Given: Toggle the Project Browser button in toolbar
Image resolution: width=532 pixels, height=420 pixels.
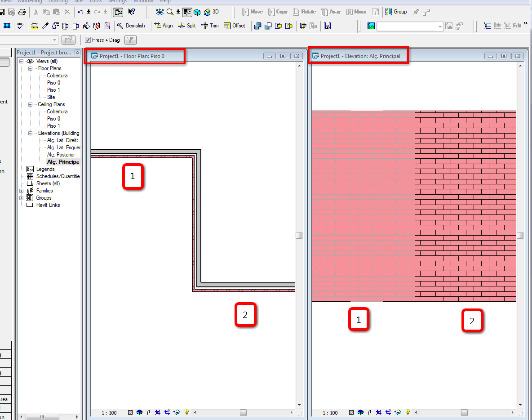Looking at the screenshot, I should tap(118, 12).
